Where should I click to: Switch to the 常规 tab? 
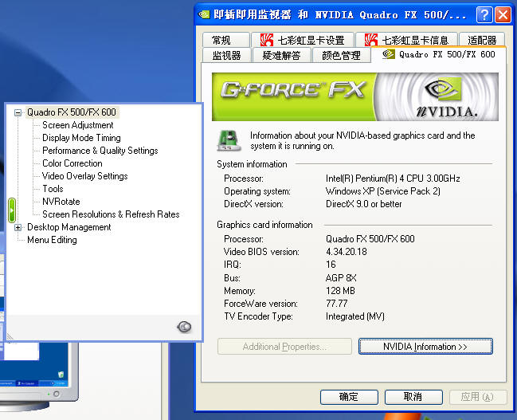tap(226, 40)
